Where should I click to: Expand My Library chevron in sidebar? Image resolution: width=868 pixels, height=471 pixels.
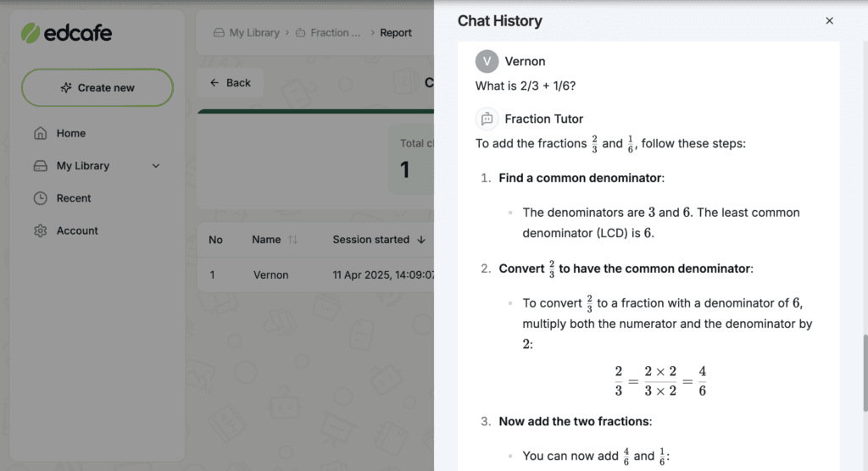pos(156,166)
